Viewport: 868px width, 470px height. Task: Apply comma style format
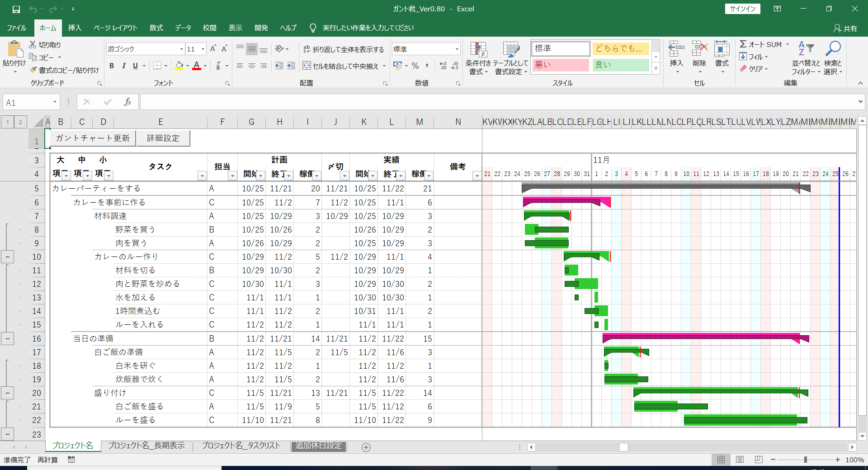(427, 66)
